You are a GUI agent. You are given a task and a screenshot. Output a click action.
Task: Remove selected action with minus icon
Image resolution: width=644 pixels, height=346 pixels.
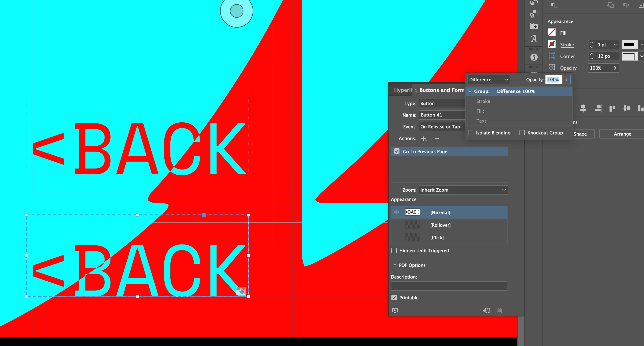point(437,138)
